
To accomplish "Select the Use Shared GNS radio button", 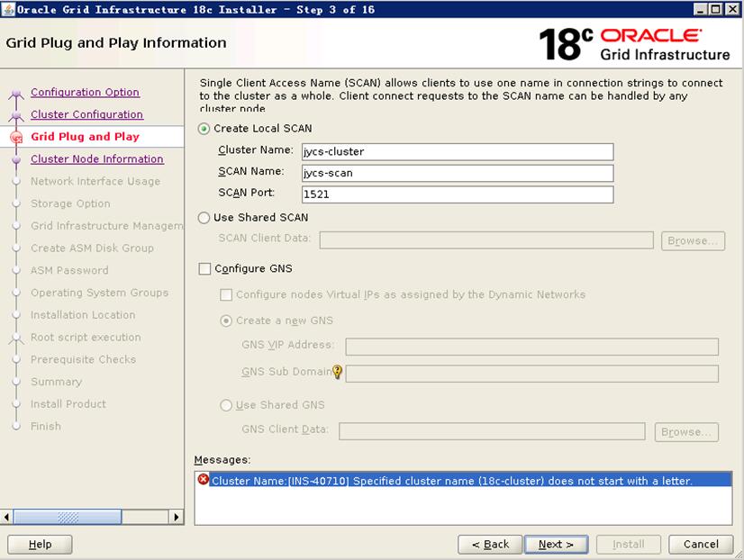I will (226, 405).
